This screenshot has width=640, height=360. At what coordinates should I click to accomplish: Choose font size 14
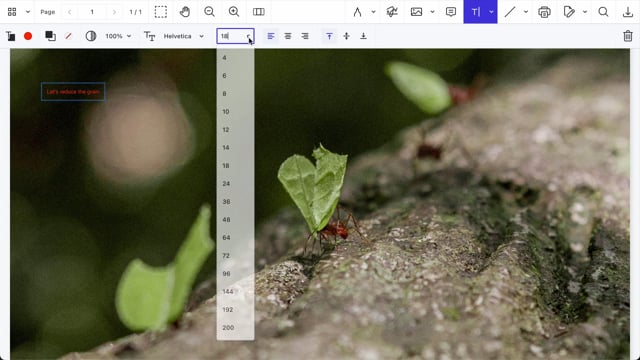click(x=235, y=148)
